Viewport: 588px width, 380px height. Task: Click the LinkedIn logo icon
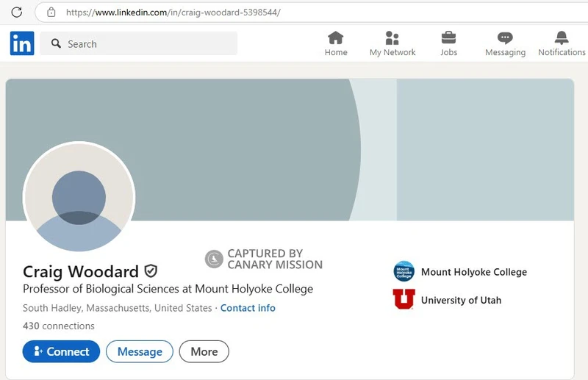(x=22, y=43)
